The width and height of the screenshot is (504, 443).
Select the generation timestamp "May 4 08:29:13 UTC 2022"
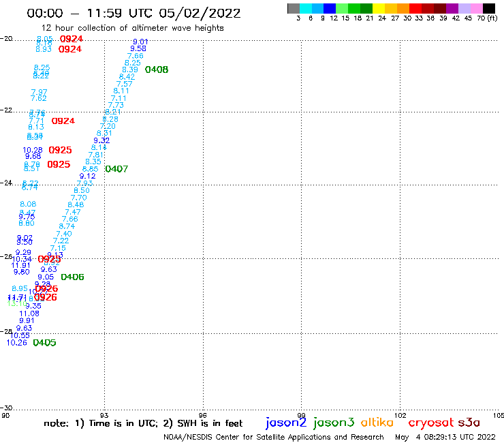[x=445, y=437]
